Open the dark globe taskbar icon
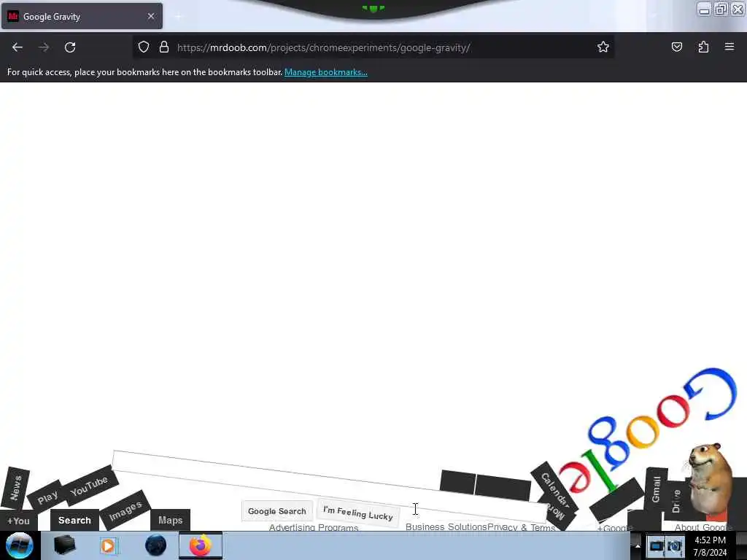The image size is (747, 560). tap(155, 545)
